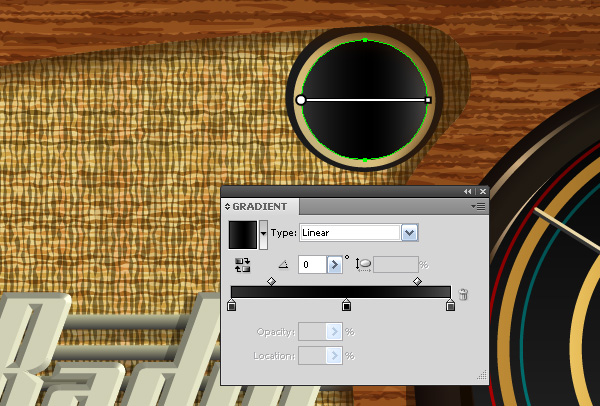Click the angle input field showing 0
The width and height of the screenshot is (600, 406).
[312, 265]
